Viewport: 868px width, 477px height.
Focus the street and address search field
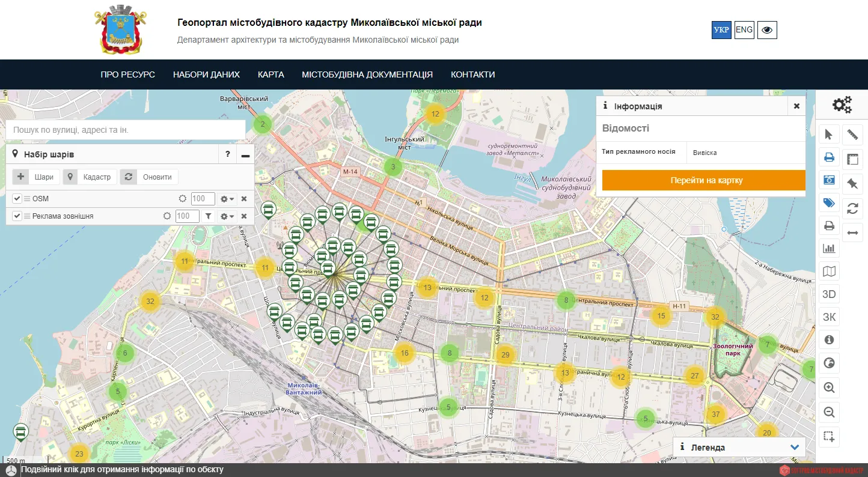(126, 130)
